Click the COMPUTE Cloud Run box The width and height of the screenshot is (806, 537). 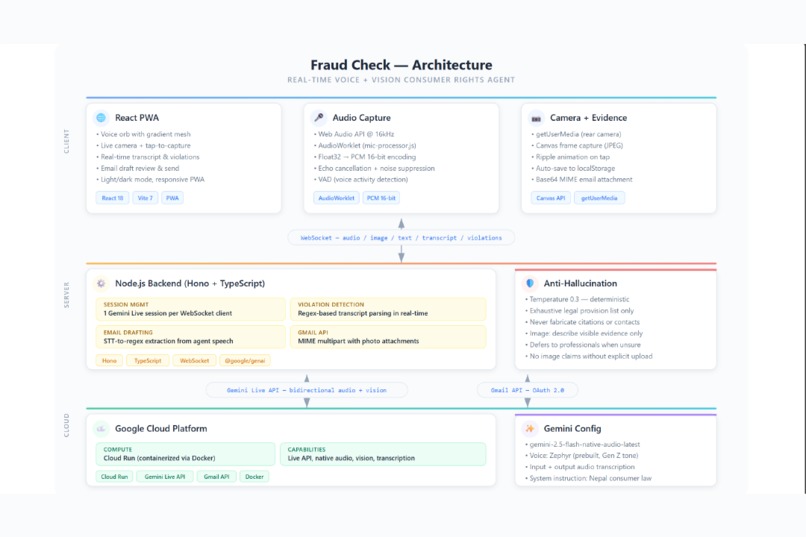(x=186, y=454)
